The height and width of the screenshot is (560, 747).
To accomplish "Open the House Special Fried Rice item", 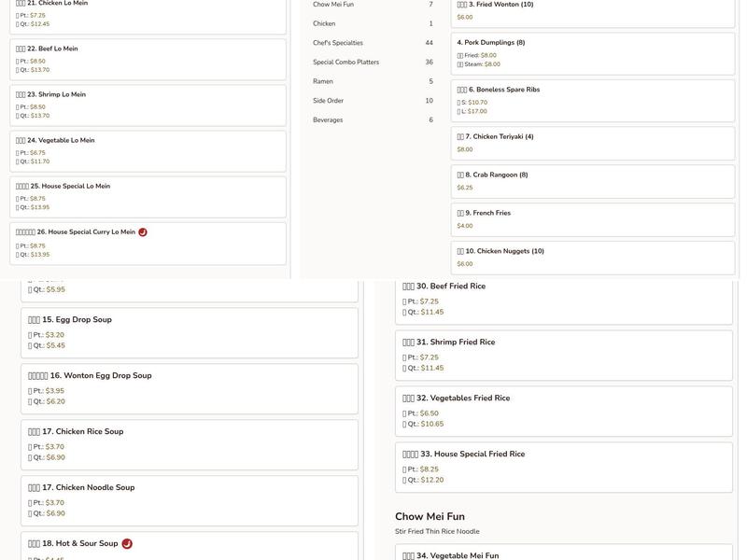I will point(563,467).
